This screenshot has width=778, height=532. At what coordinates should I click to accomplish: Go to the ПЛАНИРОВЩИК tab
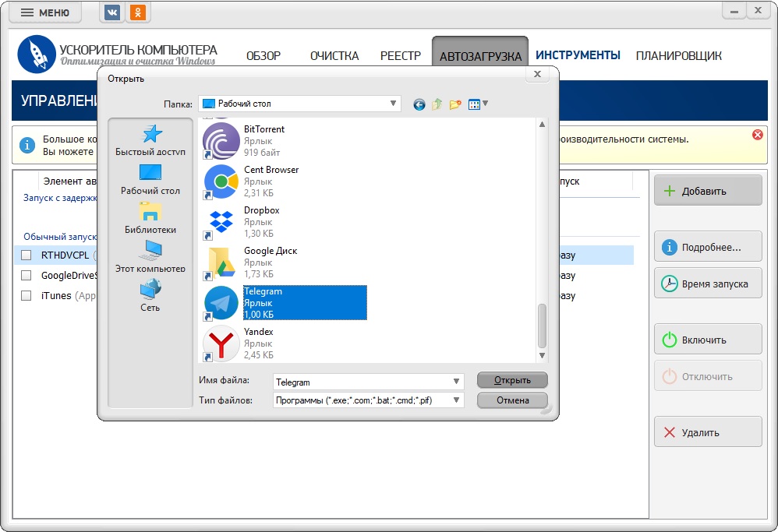[x=679, y=56]
